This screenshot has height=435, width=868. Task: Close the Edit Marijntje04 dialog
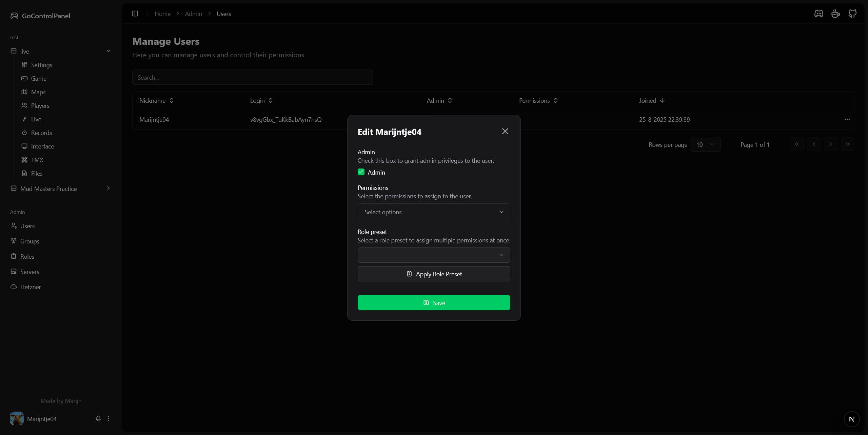point(505,131)
